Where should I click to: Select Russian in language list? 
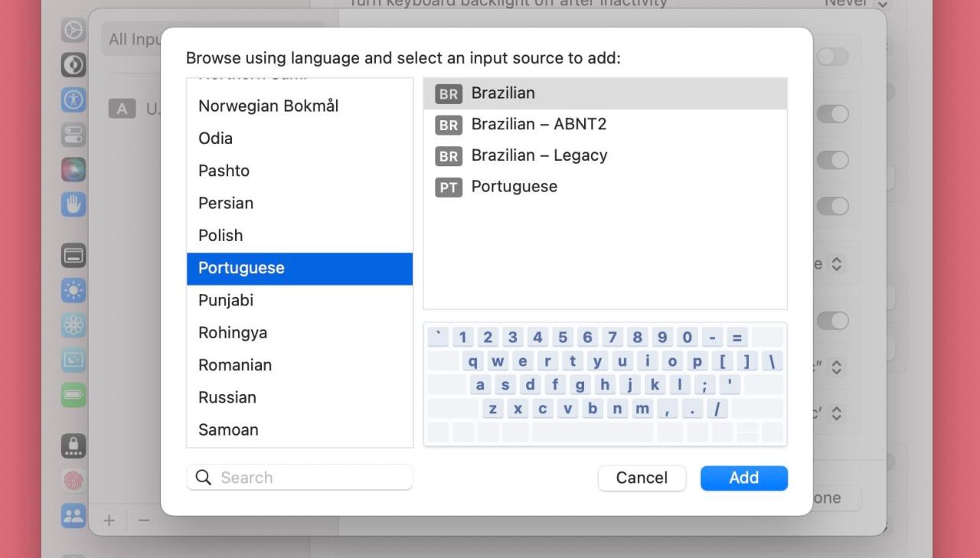299,397
